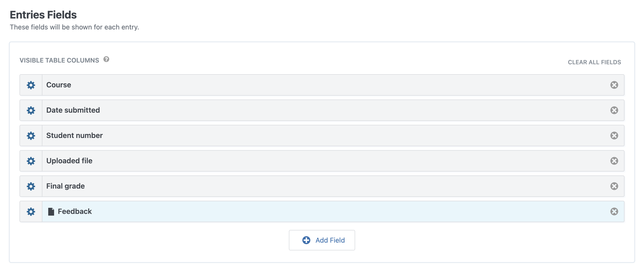Image resolution: width=644 pixels, height=274 pixels.
Task: Open settings gear for Date submitted field
Action: (31, 110)
